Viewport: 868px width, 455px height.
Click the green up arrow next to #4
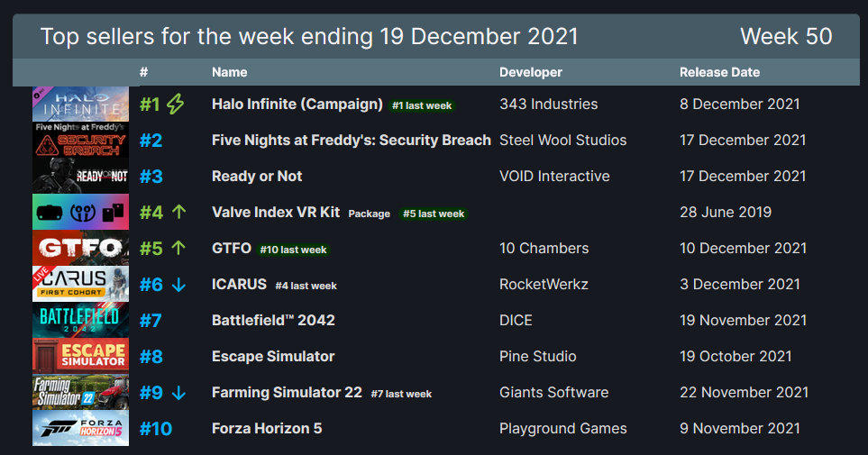(178, 212)
